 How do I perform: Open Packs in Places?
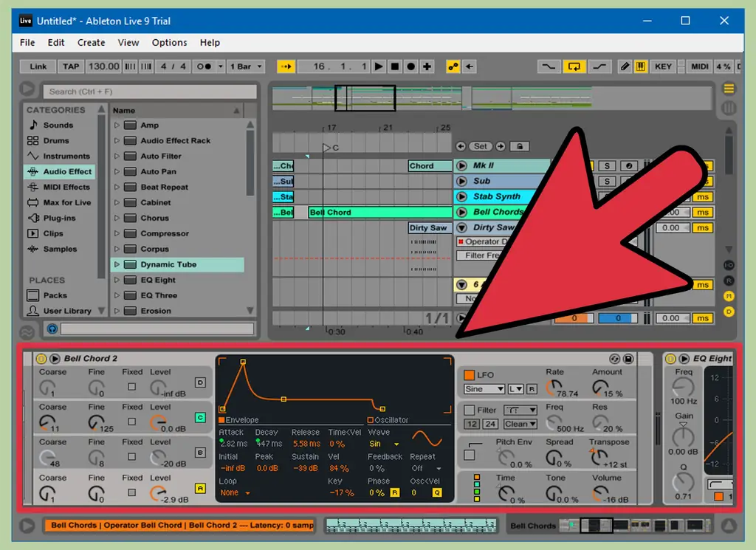click(x=55, y=295)
